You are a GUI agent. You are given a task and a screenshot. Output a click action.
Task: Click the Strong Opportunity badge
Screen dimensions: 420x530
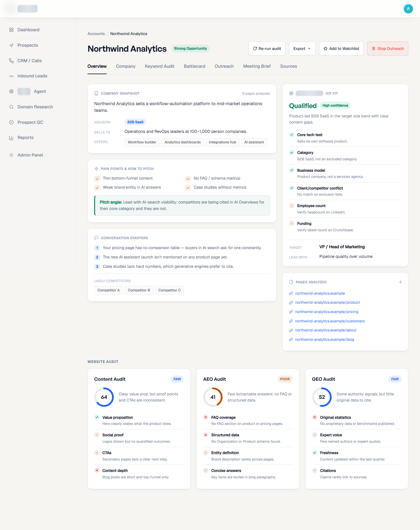click(x=190, y=48)
